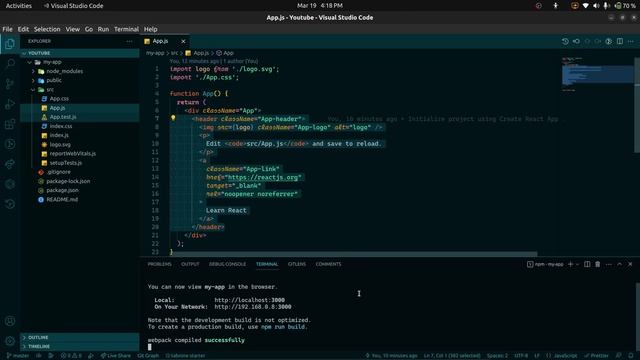Image resolution: width=640 pixels, height=360 pixels.
Task: Click Git Graph in the status bar
Action: coord(148,356)
